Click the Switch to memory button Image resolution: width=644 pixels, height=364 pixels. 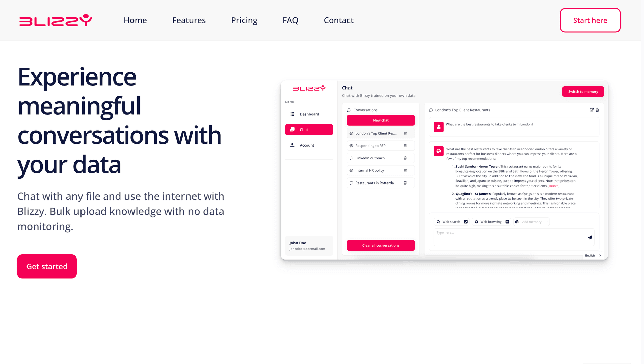(x=583, y=92)
